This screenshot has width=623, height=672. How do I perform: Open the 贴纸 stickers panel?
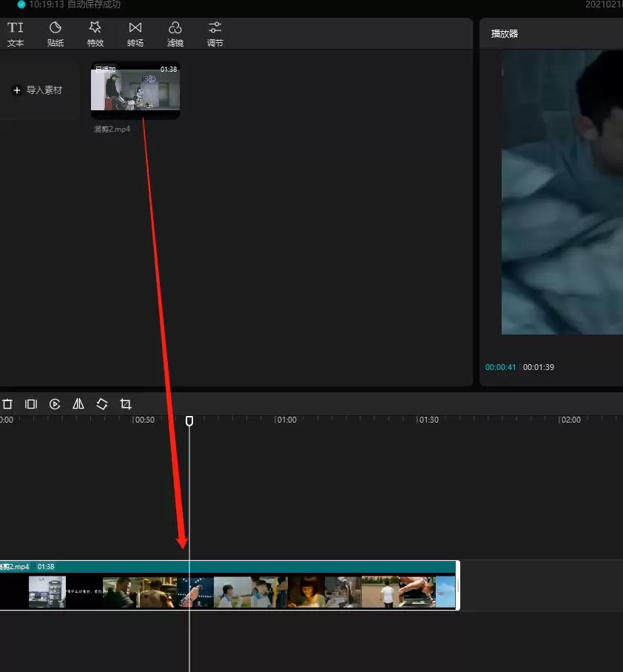tap(55, 33)
